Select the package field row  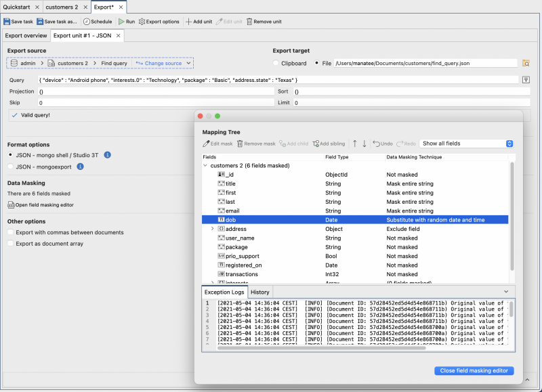(355, 247)
